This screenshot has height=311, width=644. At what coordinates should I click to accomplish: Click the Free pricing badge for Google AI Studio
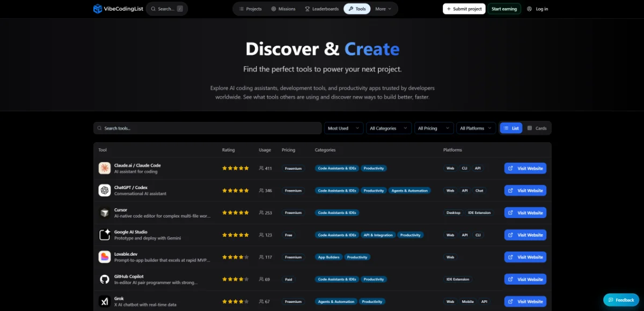click(289, 235)
